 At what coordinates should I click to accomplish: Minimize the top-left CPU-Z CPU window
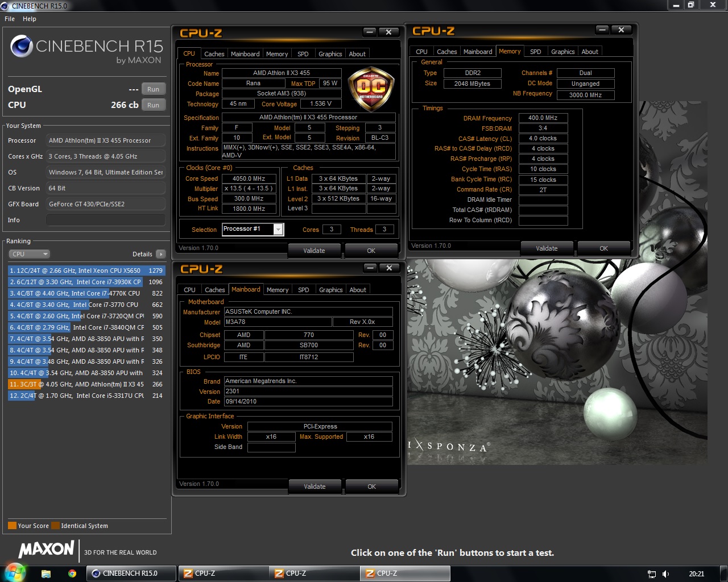tap(370, 32)
